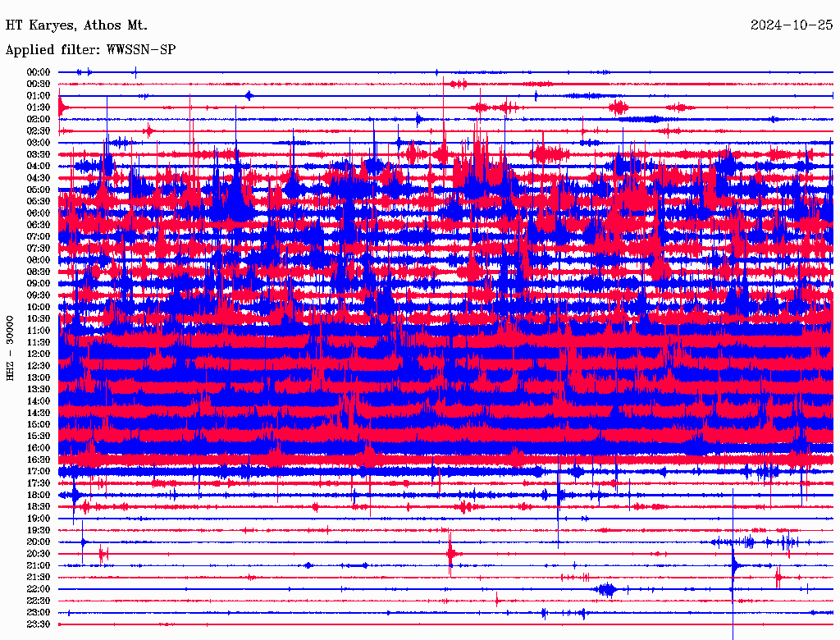Select the 21:00 time label
The width and height of the screenshot is (840, 640).
click(39, 566)
